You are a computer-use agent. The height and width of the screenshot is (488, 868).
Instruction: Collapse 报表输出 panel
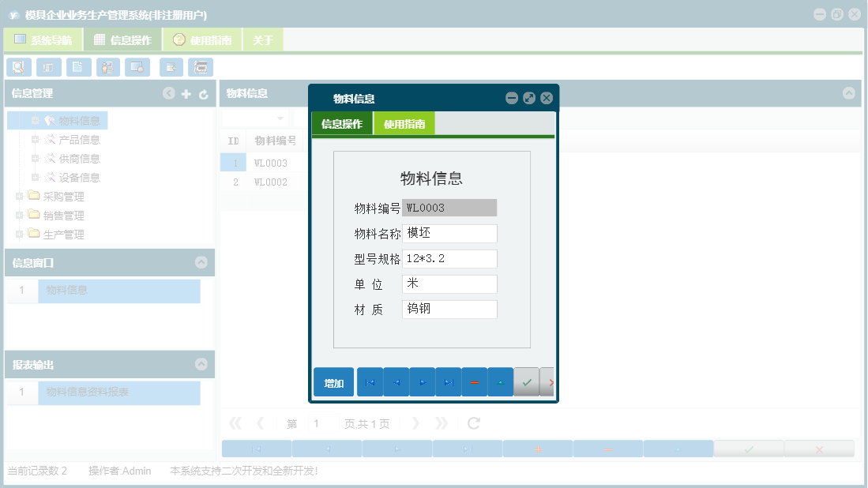click(201, 364)
